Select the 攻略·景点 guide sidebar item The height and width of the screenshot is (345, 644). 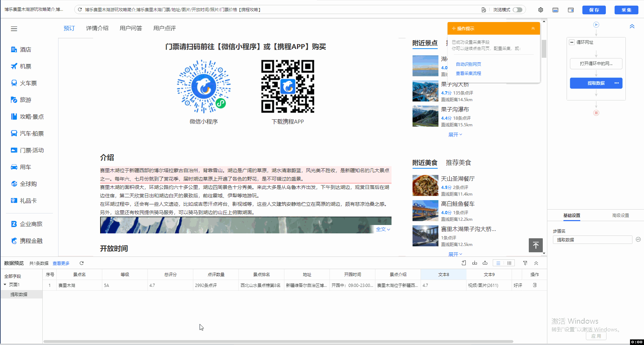pyautogui.click(x=27, y=117)
